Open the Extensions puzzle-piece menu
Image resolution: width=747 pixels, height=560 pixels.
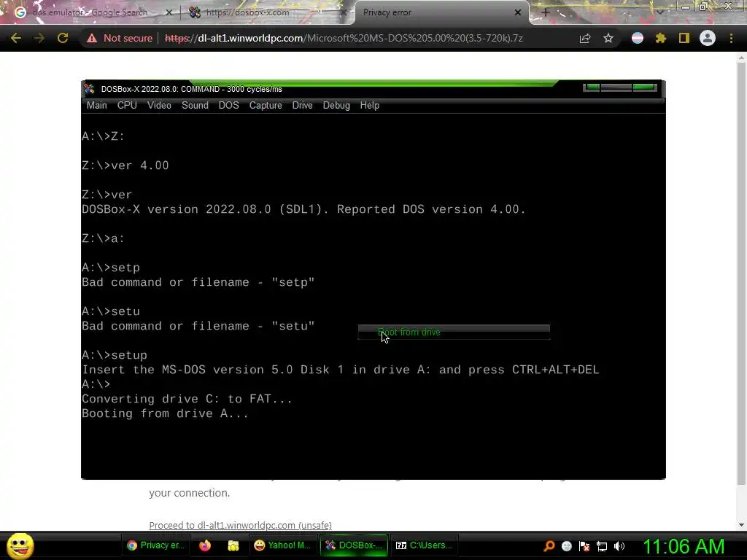coord(661,38)
